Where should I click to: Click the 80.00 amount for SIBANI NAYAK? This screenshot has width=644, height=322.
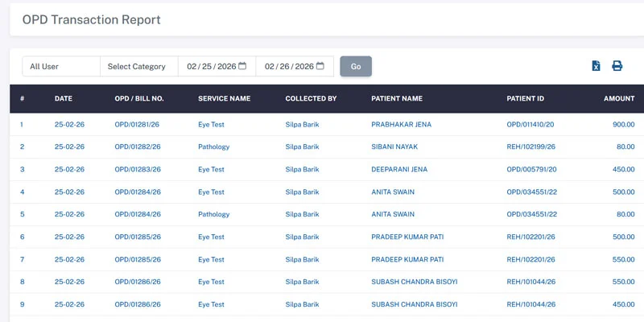625,147
